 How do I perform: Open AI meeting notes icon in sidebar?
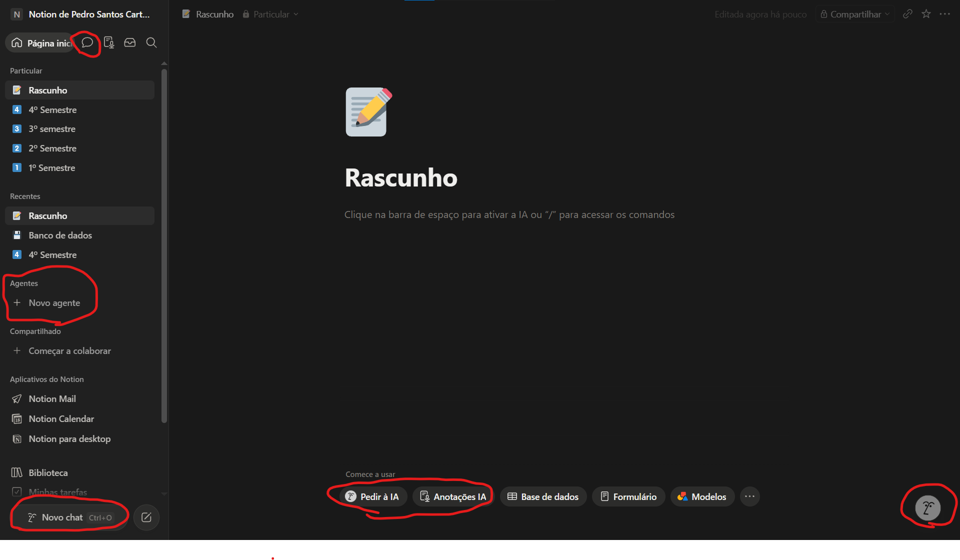(x=109, y=42)
